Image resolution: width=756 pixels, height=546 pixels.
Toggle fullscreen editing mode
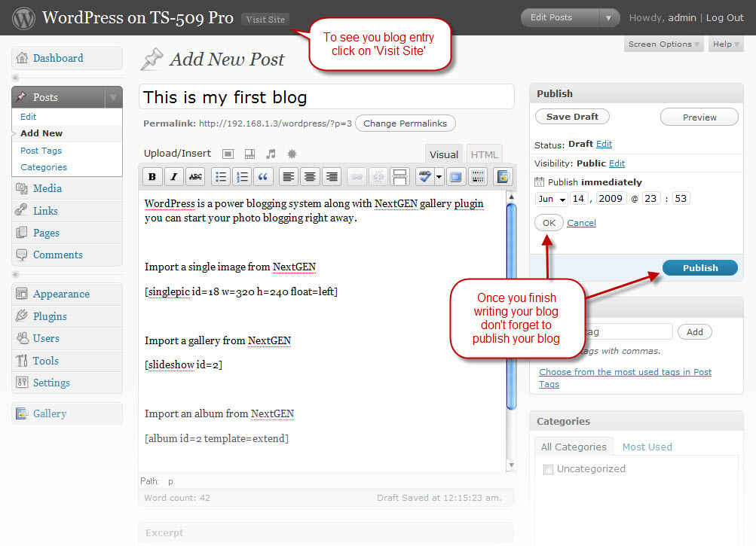(x=455, y=177)
